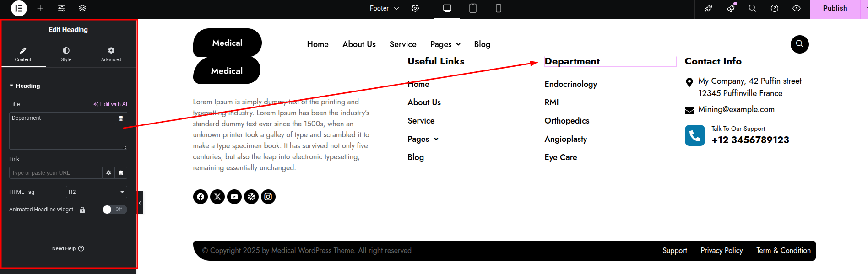Add a new element with plus icon
The height and width of the screenshot is (274, 868).
point(40,8)
